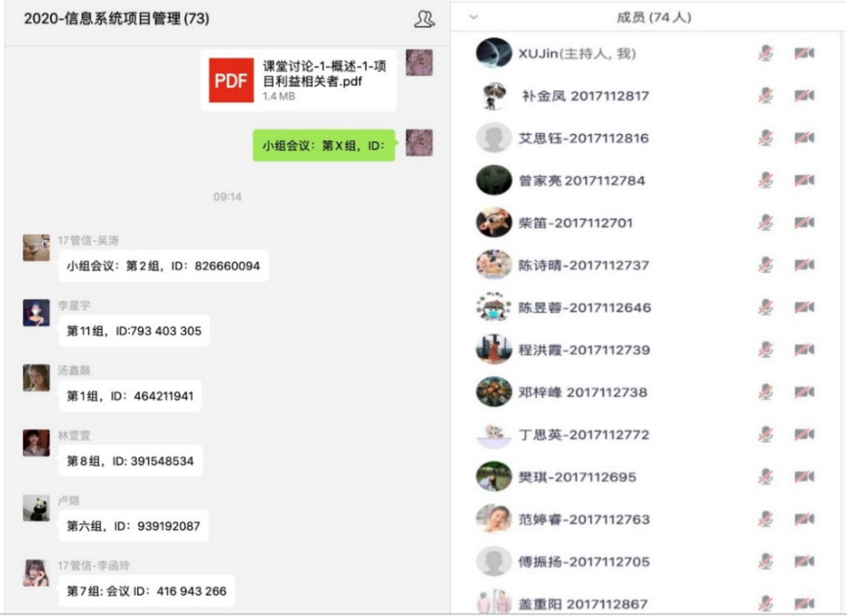Click microphone icon for 陈诗晴-2017112737
847x616 pixels.
pos(766,264)
